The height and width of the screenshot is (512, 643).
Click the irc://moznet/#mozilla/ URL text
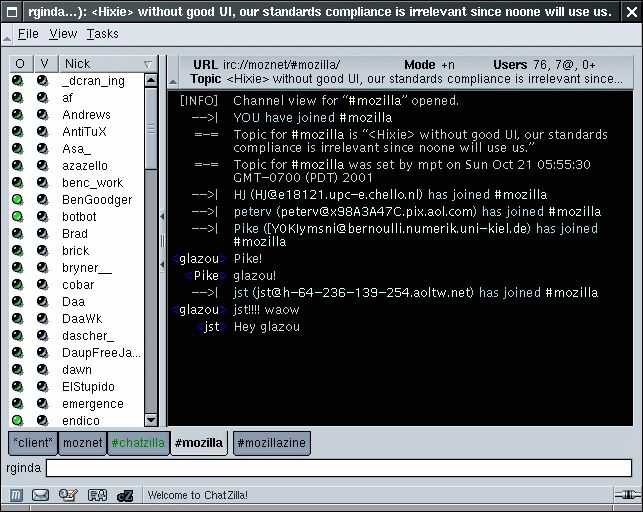(281, 65)
